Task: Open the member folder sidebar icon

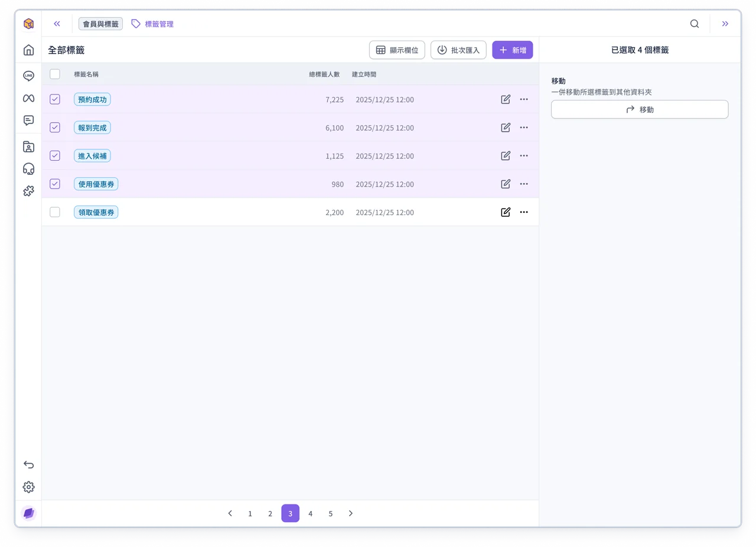Action: point(28,146)
